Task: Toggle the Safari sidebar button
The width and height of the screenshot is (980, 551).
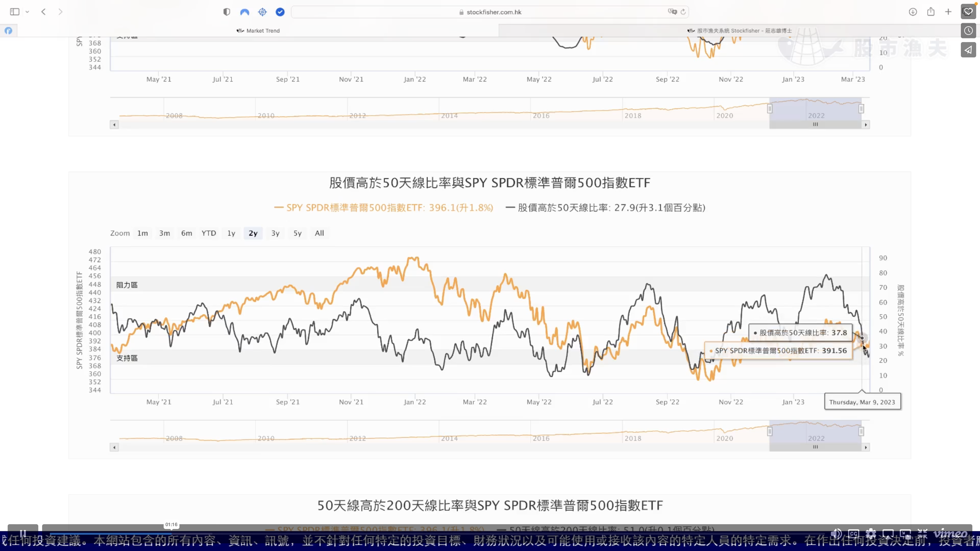Action: 14,12
